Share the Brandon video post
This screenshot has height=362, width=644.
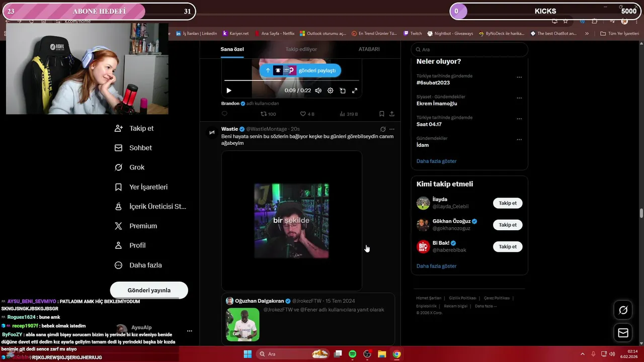tap(392, 114)
